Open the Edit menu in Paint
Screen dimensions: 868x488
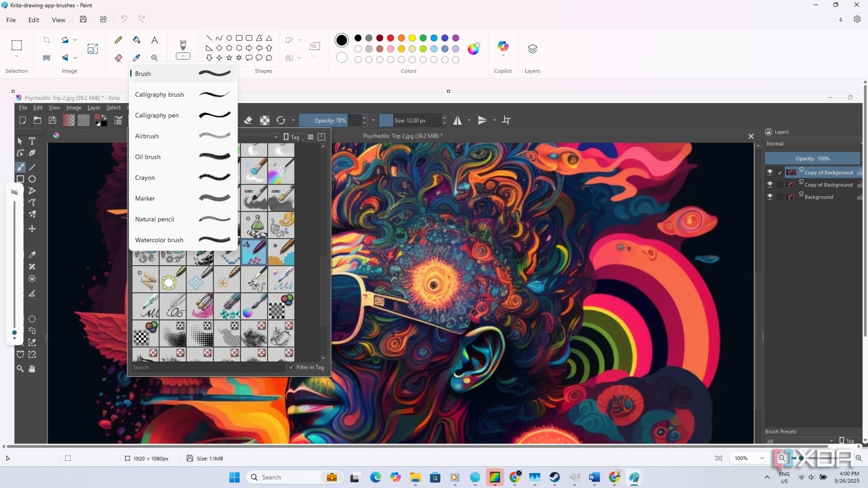[x=33, y=20]
